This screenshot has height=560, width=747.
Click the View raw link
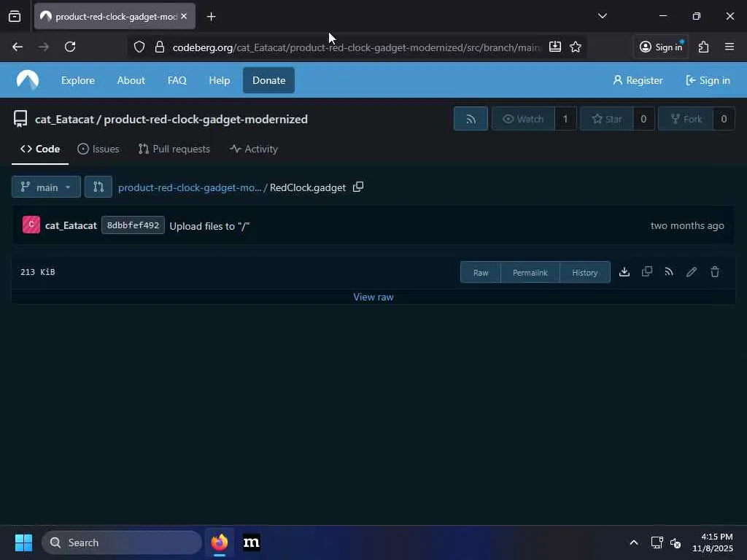[373, 297]
